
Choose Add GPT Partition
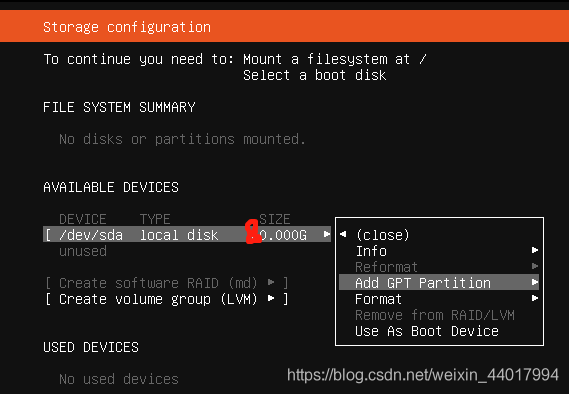(439, 283)
